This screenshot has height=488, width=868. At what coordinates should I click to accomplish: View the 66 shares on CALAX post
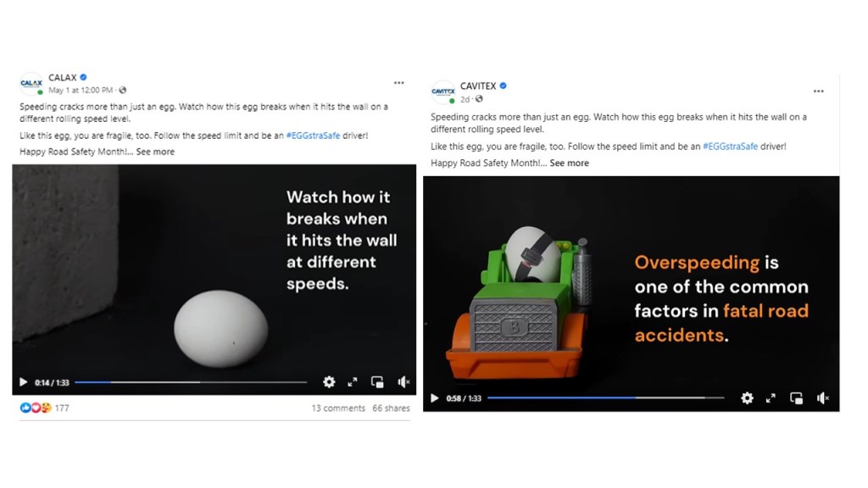[x=391, y=408]
